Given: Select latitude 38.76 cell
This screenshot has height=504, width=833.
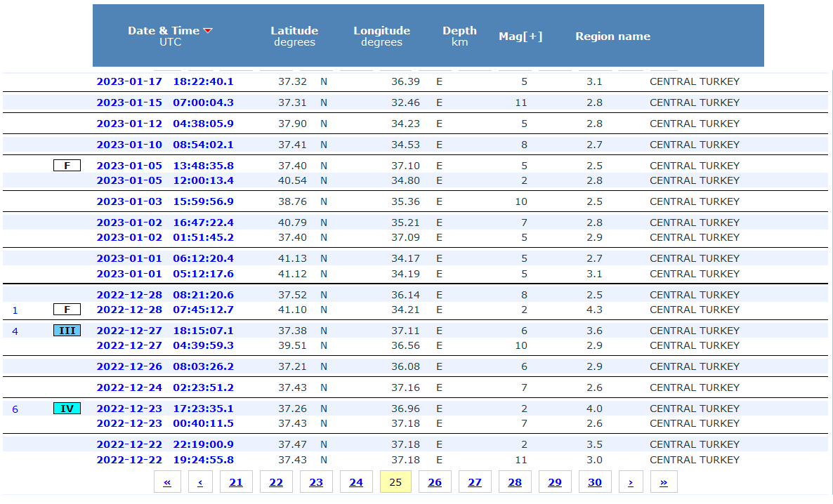Looking at the screenshot, I should tap(293, 202).
